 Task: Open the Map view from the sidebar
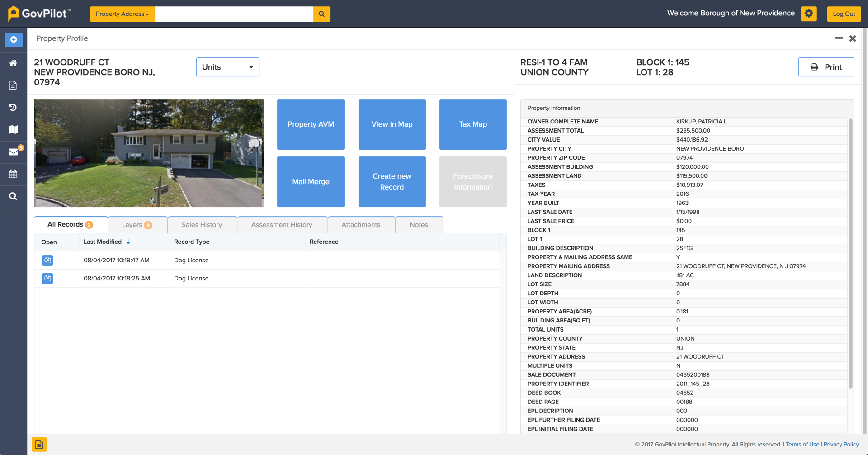point(13,130)
